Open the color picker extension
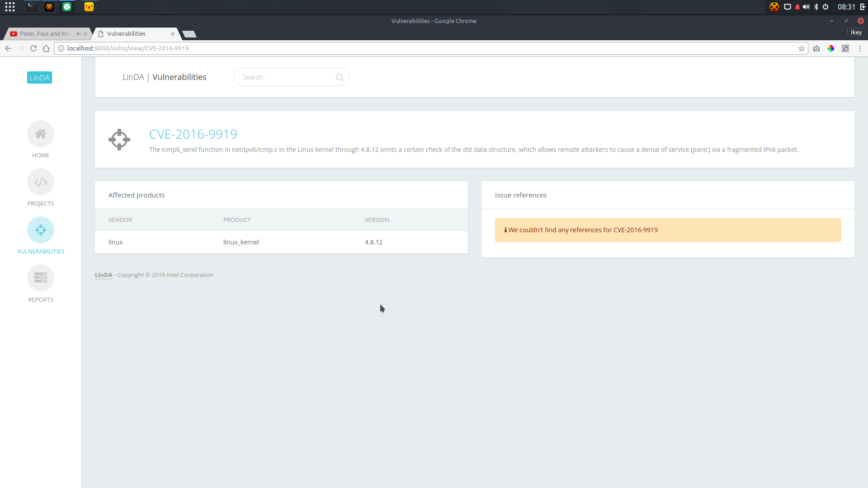This screenshot has width=868, height=488. click(831, 48)
